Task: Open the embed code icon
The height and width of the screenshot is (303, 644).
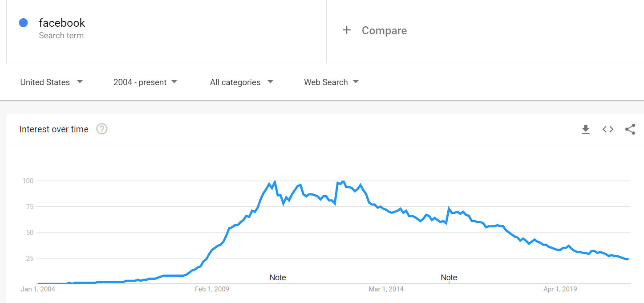Action: click(608, 129)
